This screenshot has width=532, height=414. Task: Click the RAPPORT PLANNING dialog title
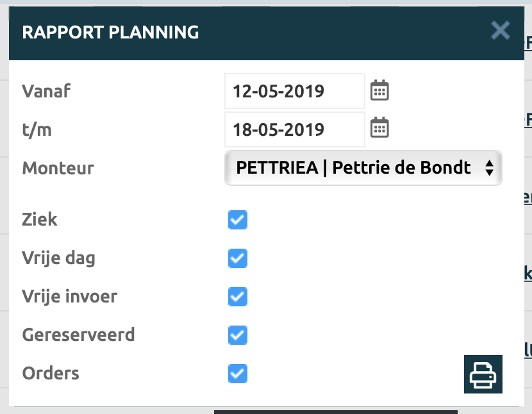pos(110,33)
